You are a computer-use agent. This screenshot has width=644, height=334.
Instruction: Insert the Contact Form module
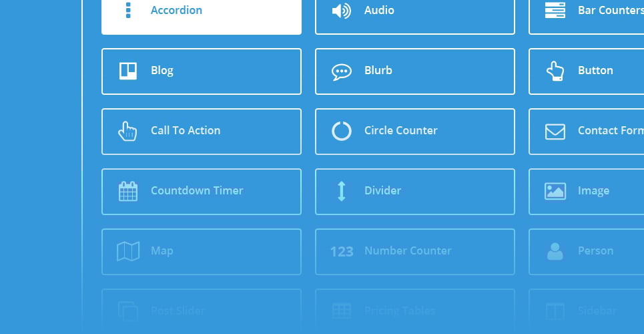587,132
